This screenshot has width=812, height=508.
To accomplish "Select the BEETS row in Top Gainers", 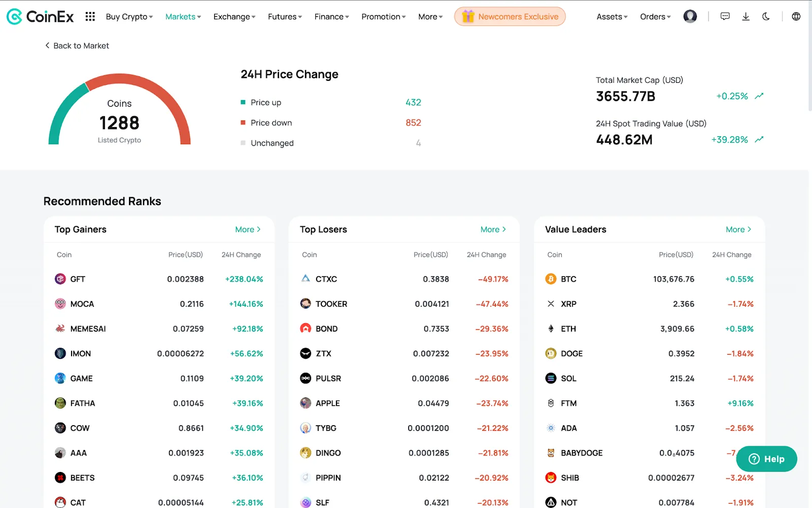I will click(159, 478).
